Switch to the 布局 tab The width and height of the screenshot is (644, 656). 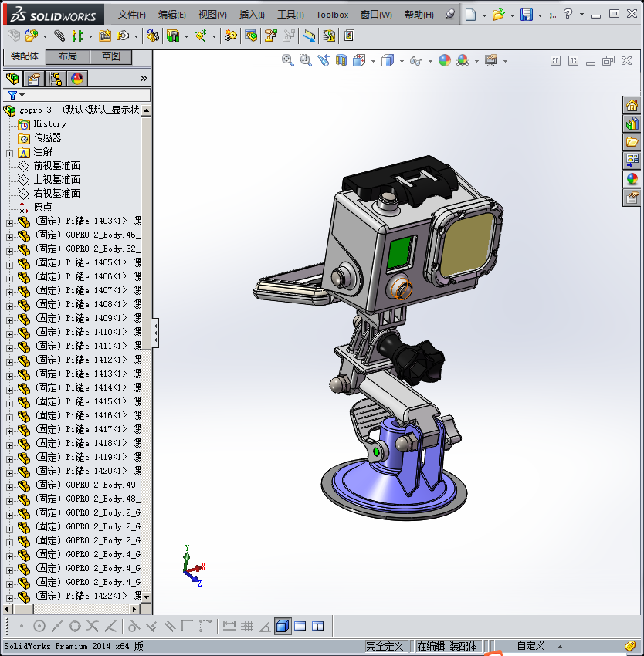(x=67, y=57)
